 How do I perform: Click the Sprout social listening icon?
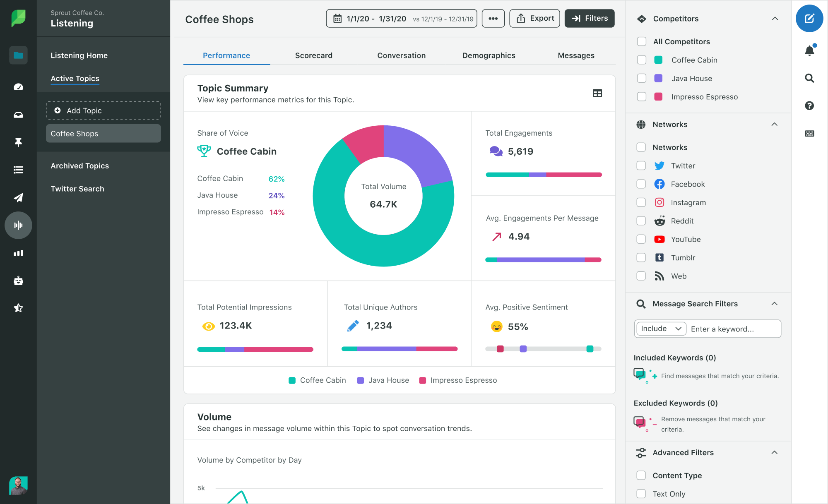pos(18,225)
